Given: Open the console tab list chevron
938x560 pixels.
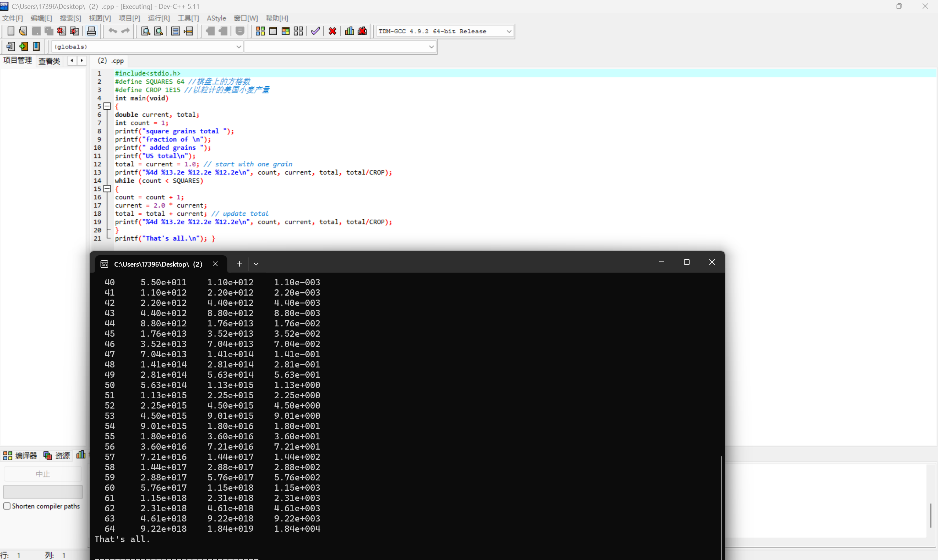Looking at the screenshot, I should 256,264.
